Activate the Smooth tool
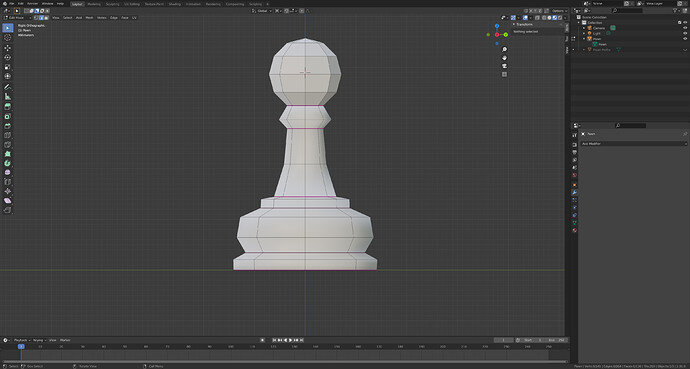 [x=7, y=172]
